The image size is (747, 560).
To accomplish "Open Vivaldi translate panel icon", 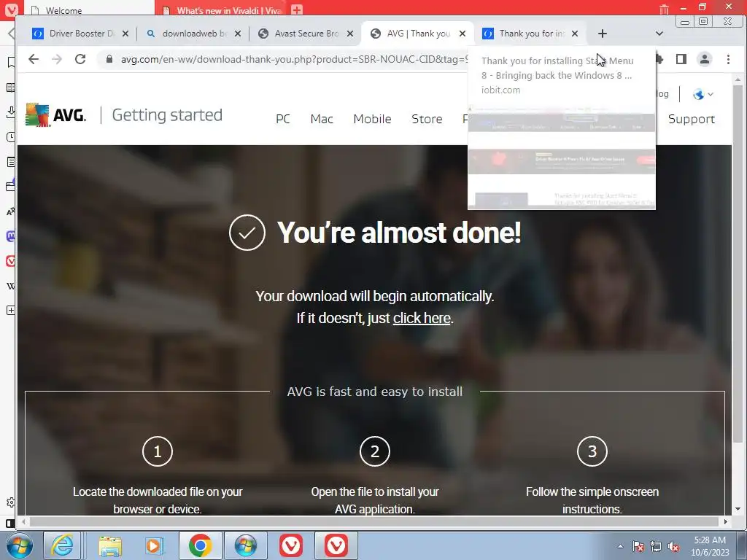I will point(10,211).
